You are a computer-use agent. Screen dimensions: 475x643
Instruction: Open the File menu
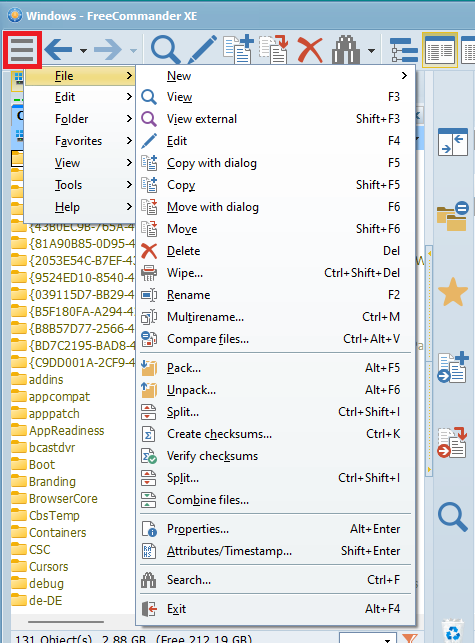pos(80,75)
